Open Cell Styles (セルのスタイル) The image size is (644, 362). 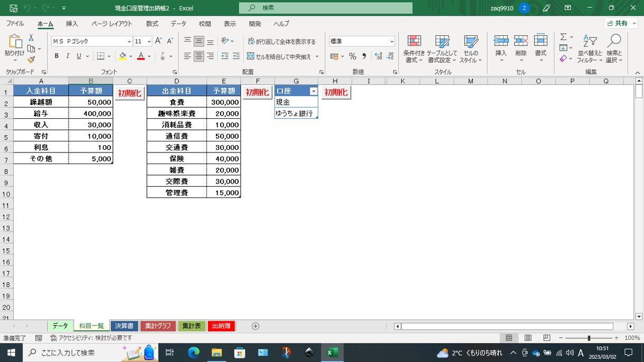pyautogui.click(x=470, y=49)
